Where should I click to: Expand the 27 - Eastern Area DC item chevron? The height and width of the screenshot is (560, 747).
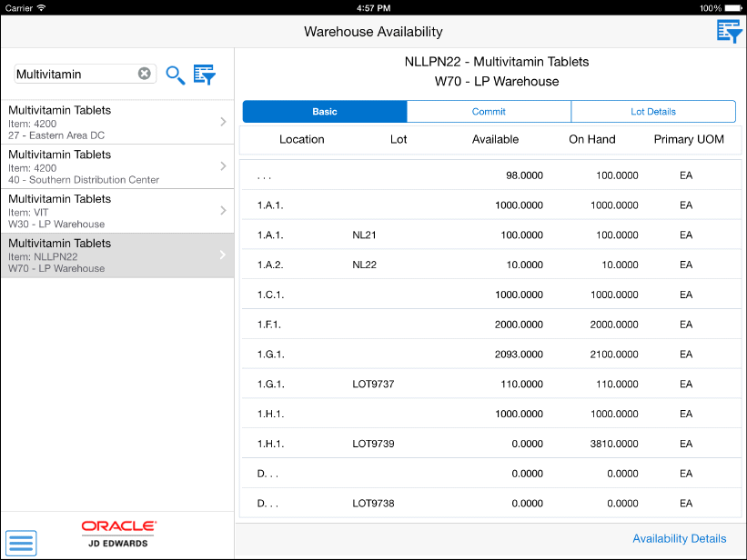click(x=223, y=122)
